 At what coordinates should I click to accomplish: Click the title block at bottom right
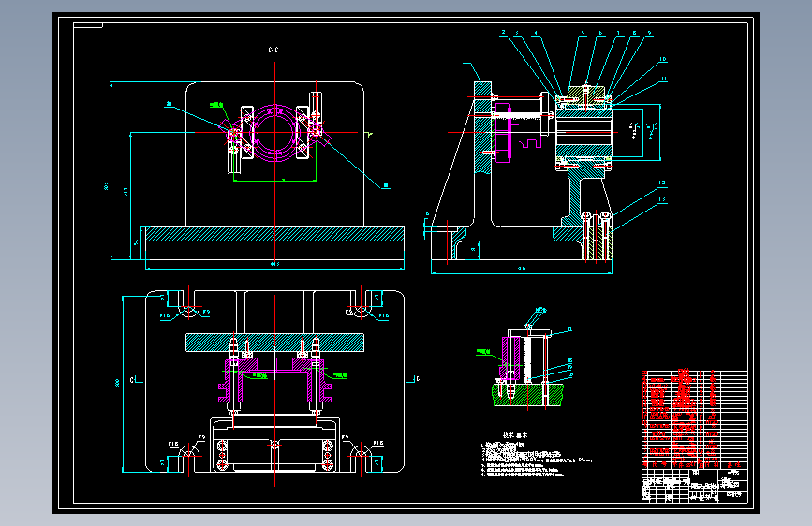[694, 486]
